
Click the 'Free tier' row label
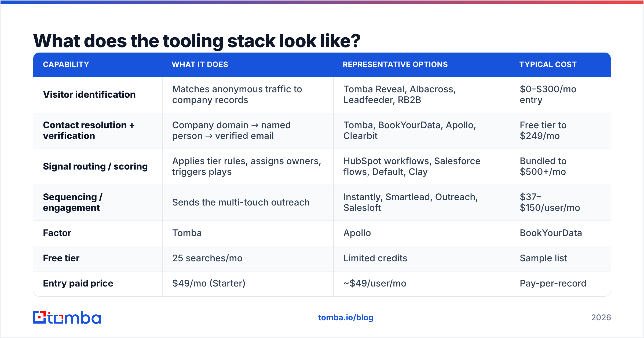click(x=61, y=258)
